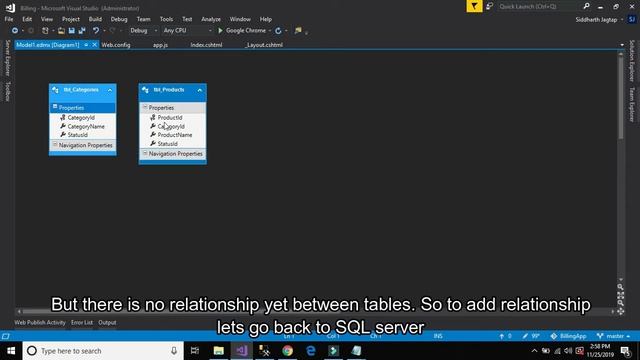Image resolution: width=640 pixels, height=360 pixels.
Task: Click the Windows Start button
Action: (x=11, y=351)
